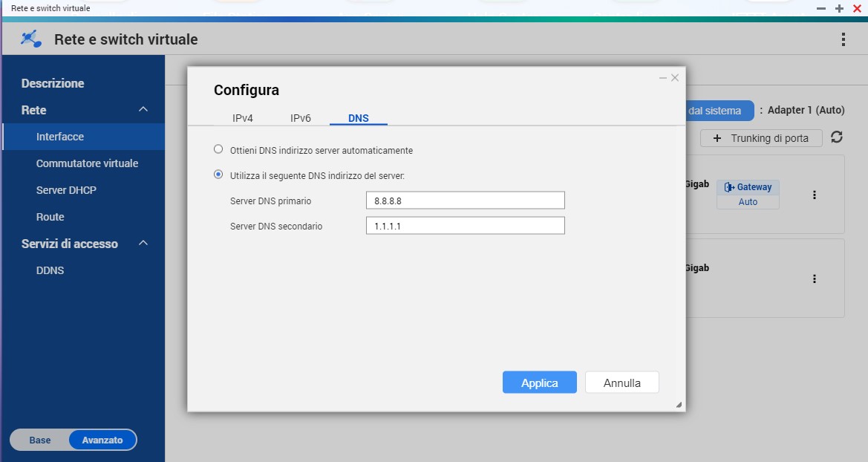Image resolution: width=868 pixels, height=462 pixels.
Task: Click the refresh interfaces icon
Action: (x=837, y=137)
